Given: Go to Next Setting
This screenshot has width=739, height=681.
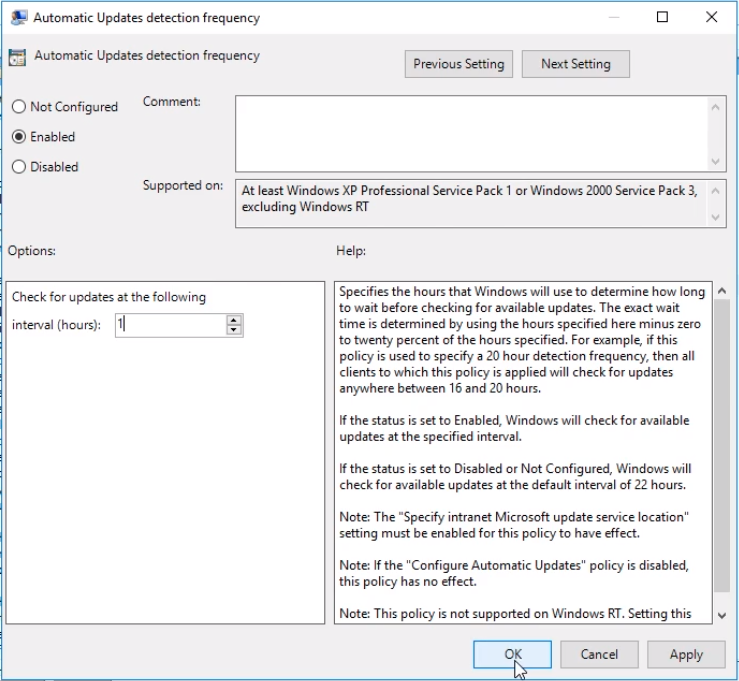Looking at the screenshot, I should tap(575, 64).
